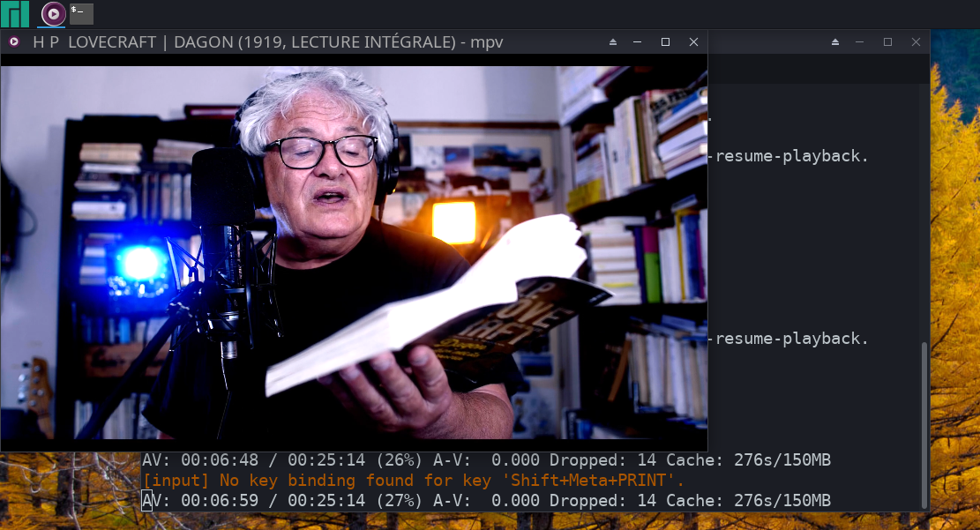Viewport: 980px width, 530px height.
Task: Click the terminal vertical scrollbar thumb
Action: (924, 423)
